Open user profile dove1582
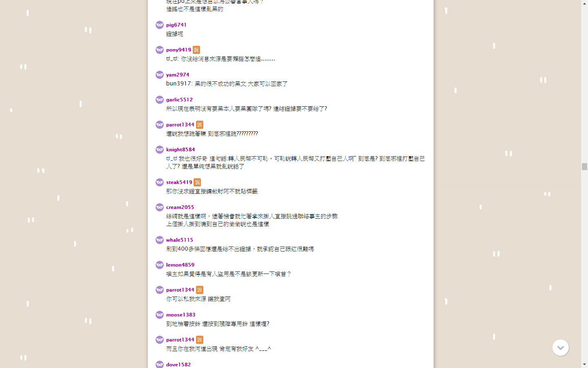Image resolution: width=588 pixels, height=368 pixels. point(178,365)
